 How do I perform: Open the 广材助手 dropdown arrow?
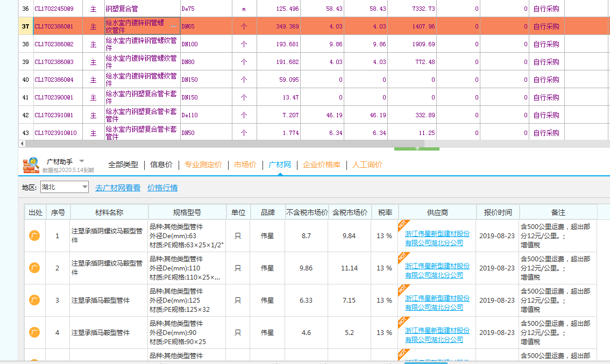[x=82, y=161]
